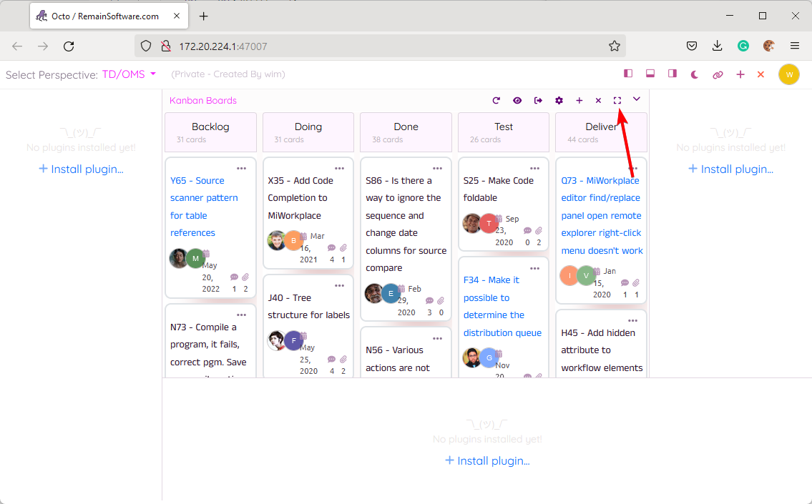
Task: Click the link chain icon in top toolbar
Action: [x=718, y=74]
